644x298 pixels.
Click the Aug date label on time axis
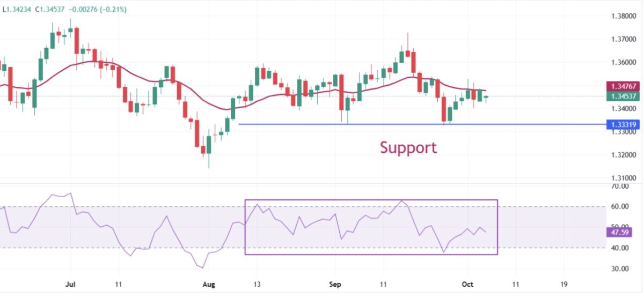point(209,286)
